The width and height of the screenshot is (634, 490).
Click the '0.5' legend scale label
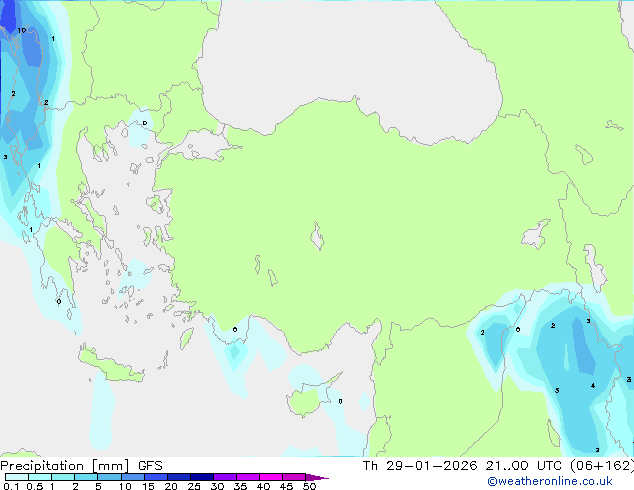point(34,486)
